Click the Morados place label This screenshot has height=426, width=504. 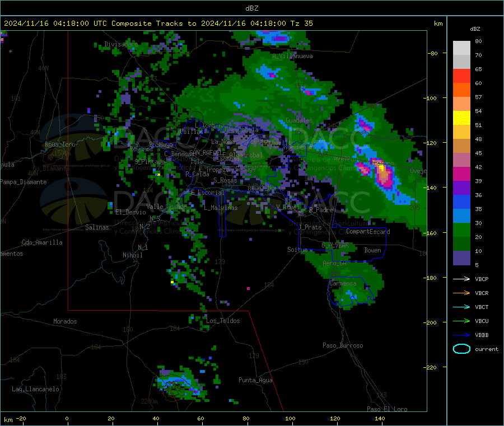coord(66,321)
